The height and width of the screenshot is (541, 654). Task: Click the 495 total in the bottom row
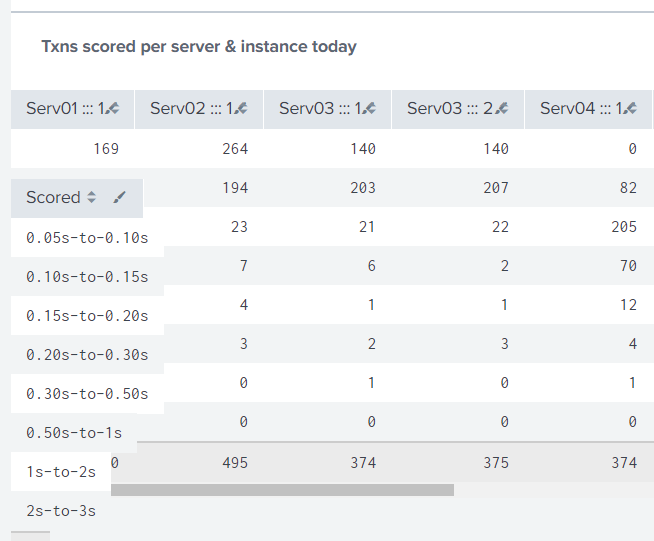(x=234, y=462)
